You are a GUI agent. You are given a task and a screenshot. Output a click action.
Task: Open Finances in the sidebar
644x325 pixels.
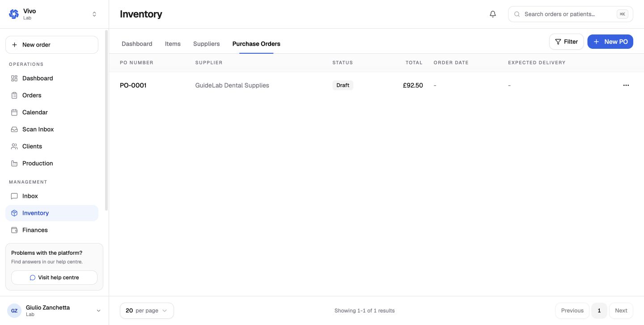click(52, 230)
